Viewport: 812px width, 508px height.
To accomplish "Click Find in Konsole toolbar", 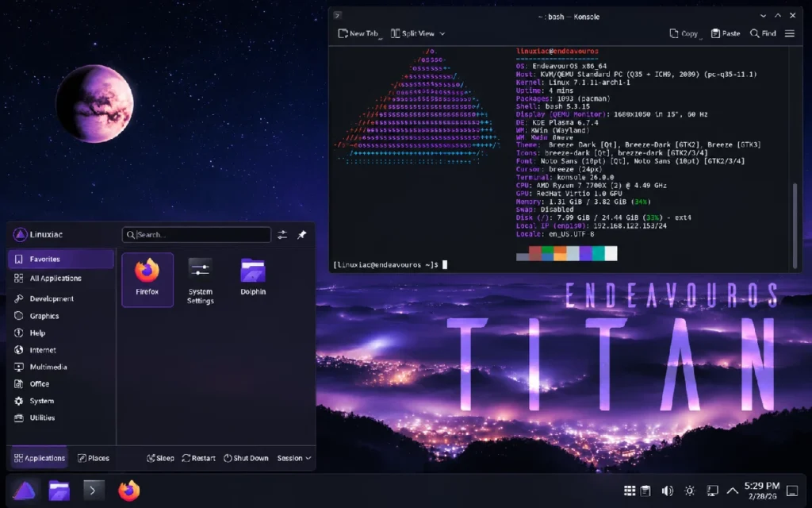I will coord(764,33).
